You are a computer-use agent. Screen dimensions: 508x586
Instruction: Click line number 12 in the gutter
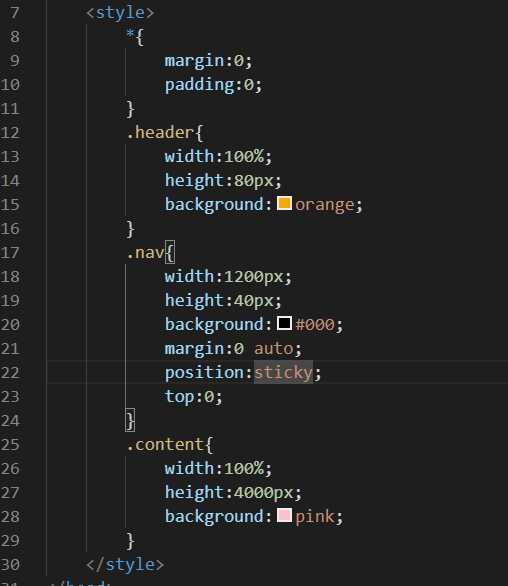[x=10, y=133]
